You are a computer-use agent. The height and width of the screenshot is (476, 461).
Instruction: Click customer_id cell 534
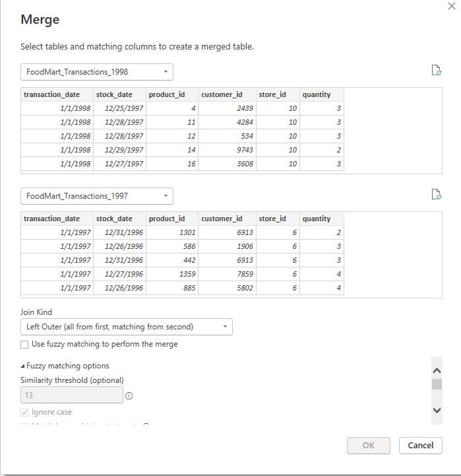pyautogui.click(x=227, y=136)
